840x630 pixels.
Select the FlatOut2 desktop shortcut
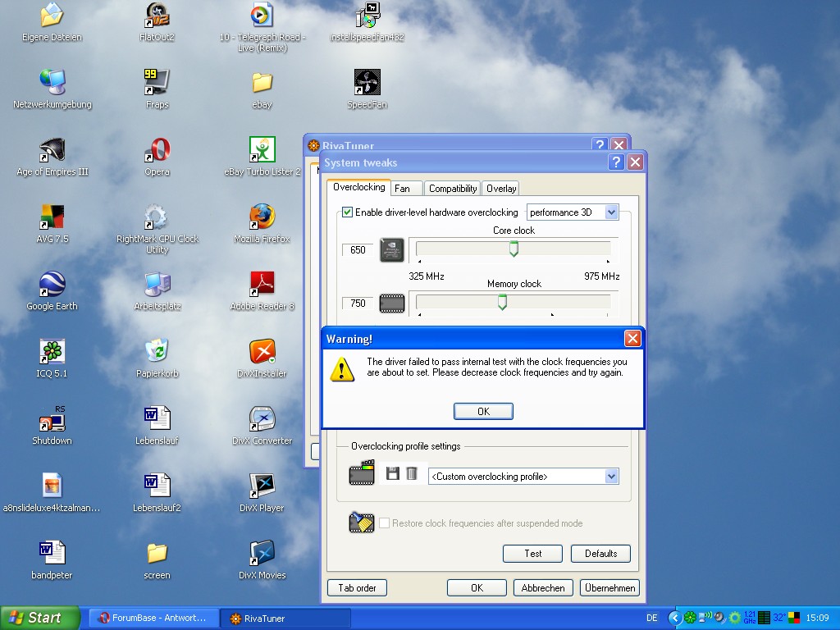tap(157, 22)
